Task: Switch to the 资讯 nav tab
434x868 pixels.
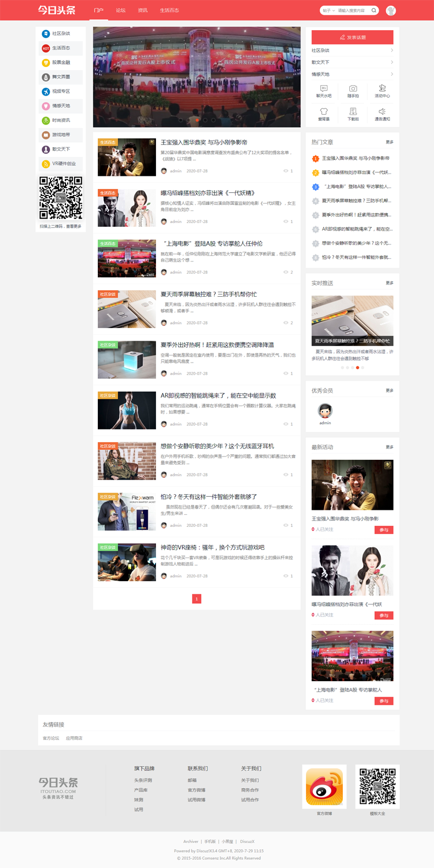Action: (143, 10)
